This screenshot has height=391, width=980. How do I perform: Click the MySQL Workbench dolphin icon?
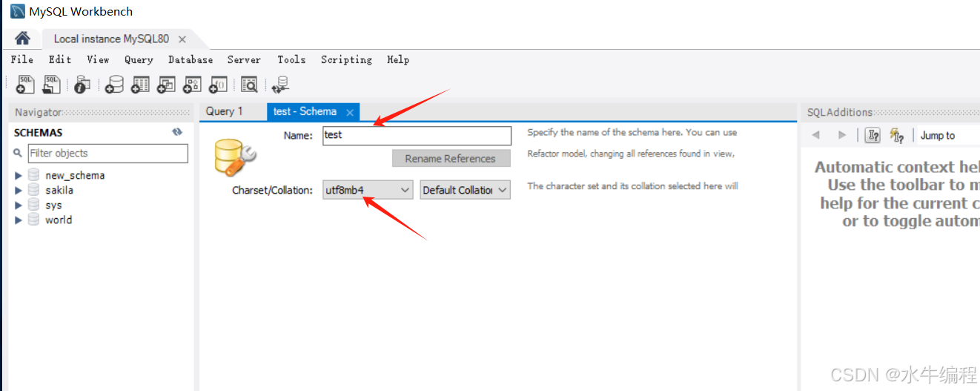coord(17,11)
